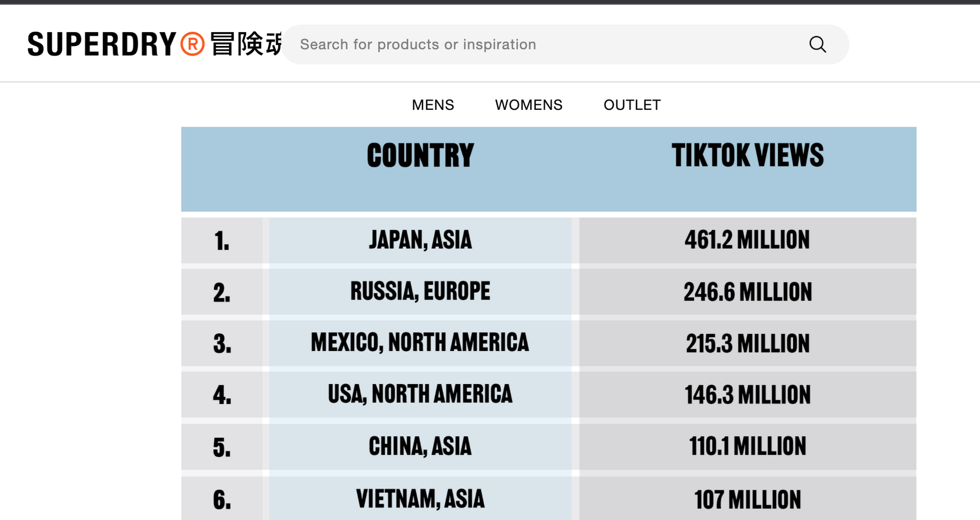
Task: Click rank number 2. in the table
Action: pyautogui.click(x=222, y=293)
